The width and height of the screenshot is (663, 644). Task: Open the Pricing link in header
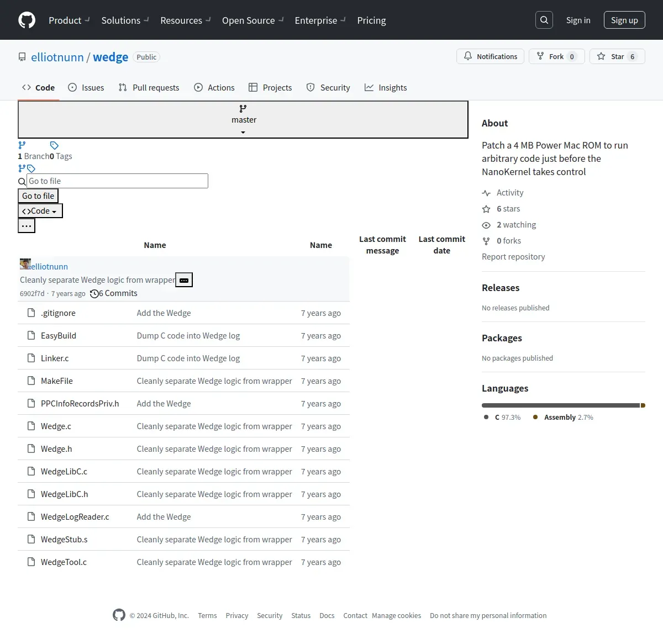pos(371,20)
